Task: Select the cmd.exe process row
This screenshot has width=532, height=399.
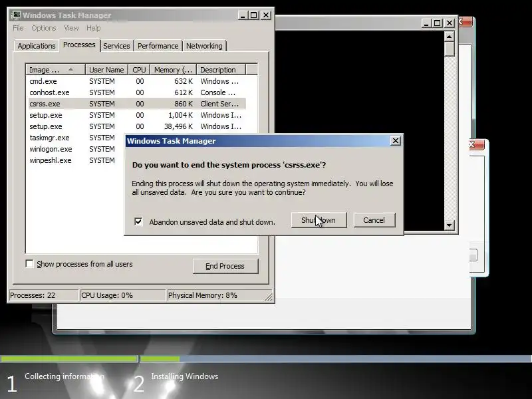Action: coord(137,81)
